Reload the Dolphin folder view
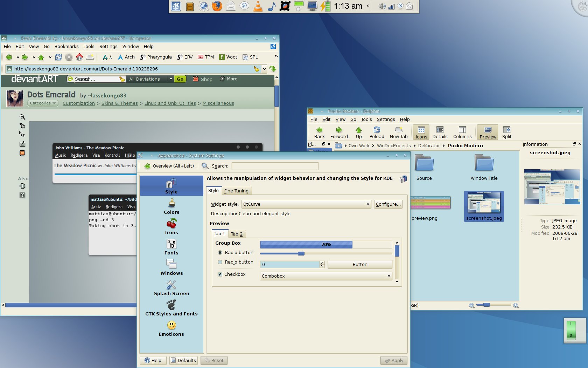This screenshot has height=368, width=588. pos(377,132)
